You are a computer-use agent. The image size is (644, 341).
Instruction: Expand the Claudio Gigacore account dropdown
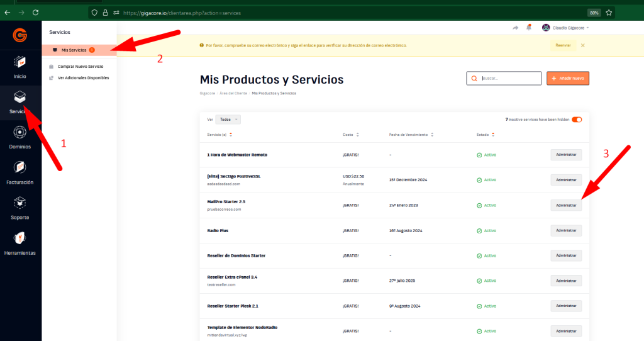click(565, 28)
